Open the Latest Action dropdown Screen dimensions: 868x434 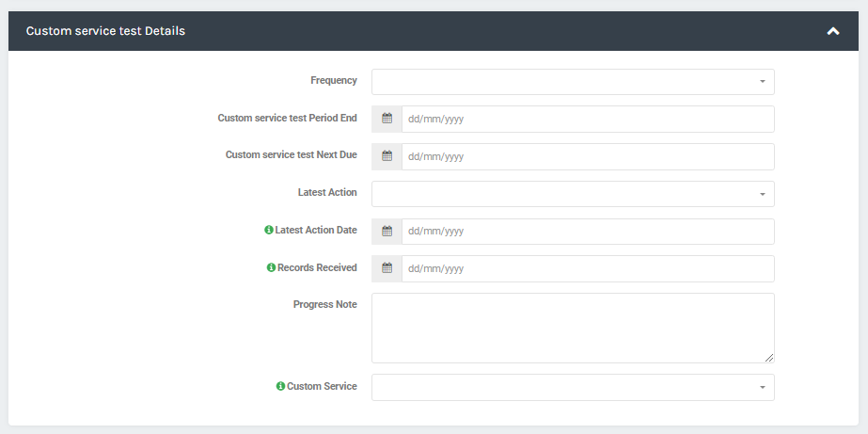(x=573, y=194)
